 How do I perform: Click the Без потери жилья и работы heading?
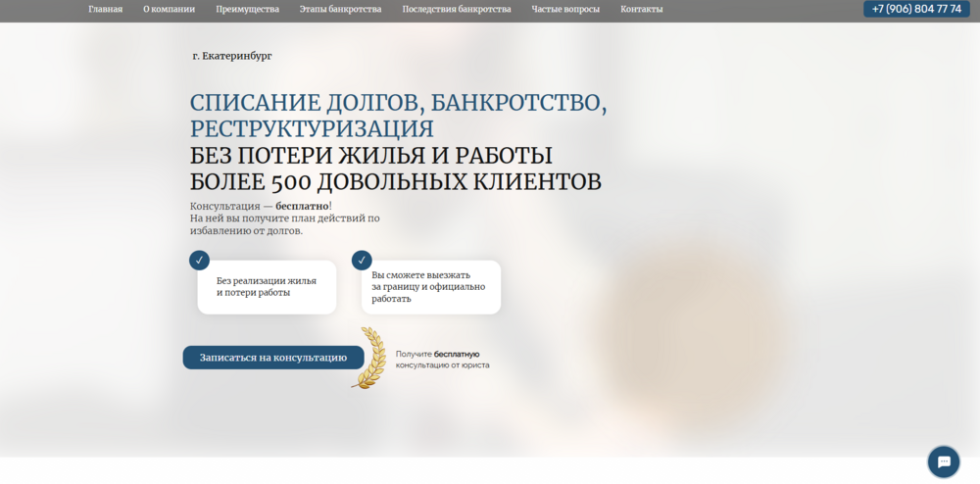tap(370, 156)
